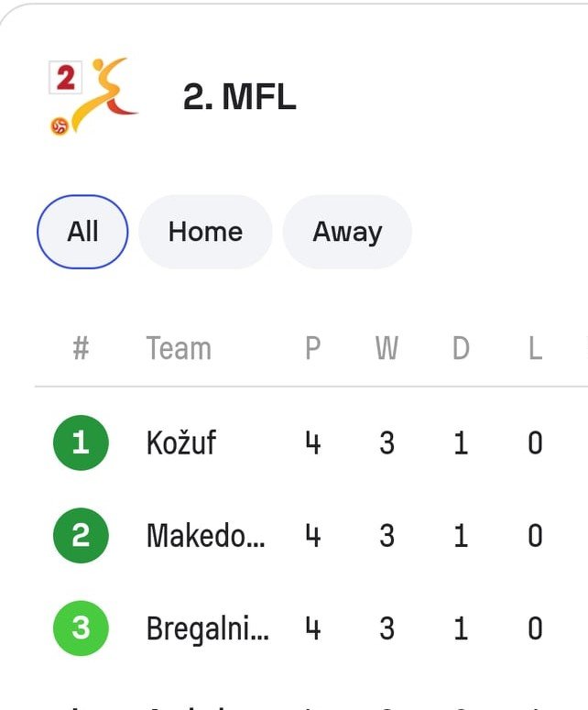Image resolution: width=588 pixels, height=710 pixels.
Task: Click the rank 2 green badge
Action: click(81, 536)
